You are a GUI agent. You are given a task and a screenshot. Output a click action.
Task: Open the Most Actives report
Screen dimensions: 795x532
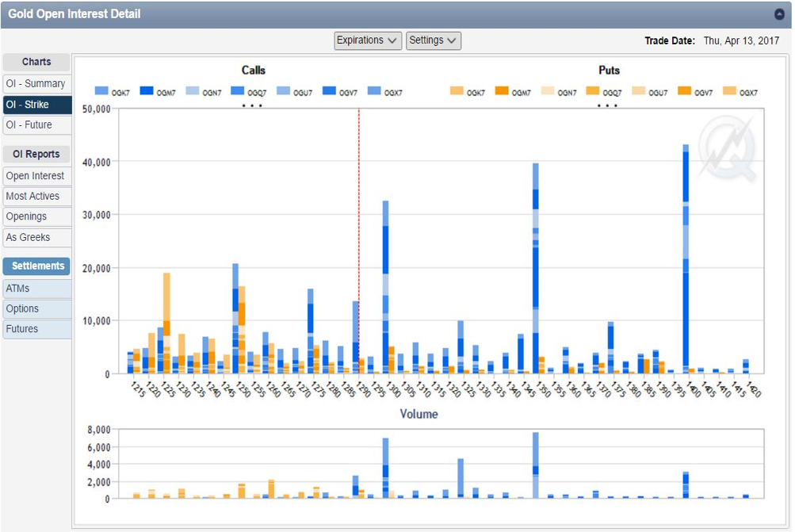coord(36,197)
